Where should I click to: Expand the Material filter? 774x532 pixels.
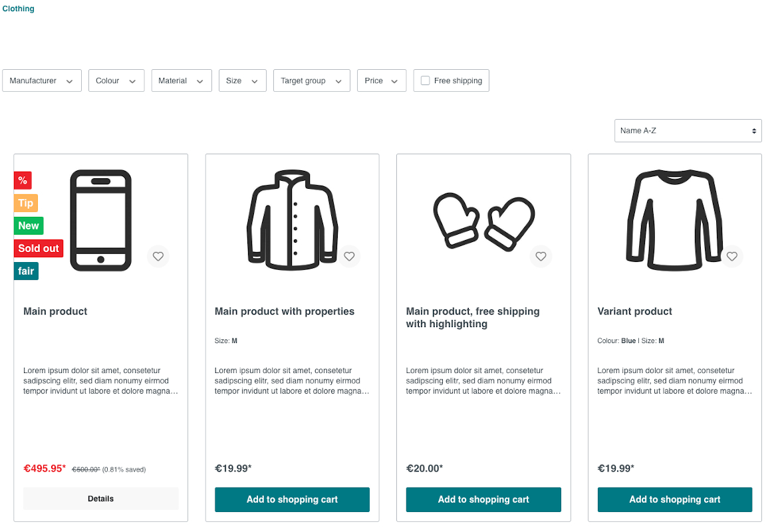pos(182,80)
